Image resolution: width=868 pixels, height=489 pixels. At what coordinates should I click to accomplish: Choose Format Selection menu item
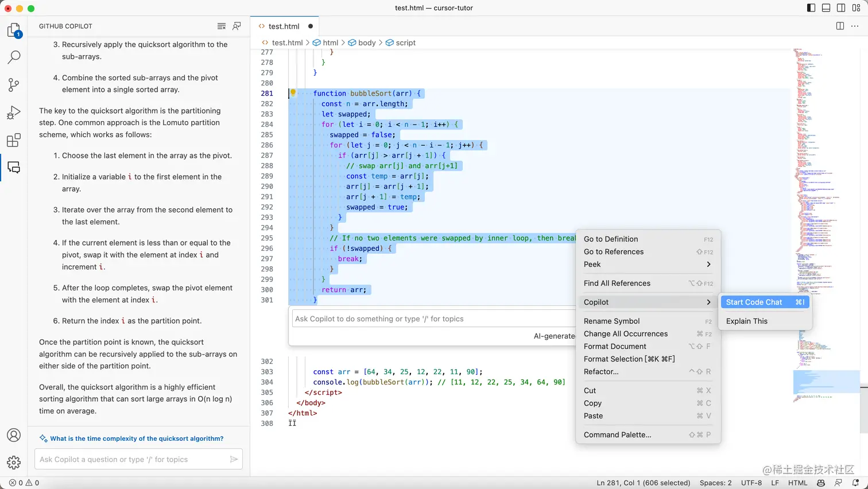[648, 359]
